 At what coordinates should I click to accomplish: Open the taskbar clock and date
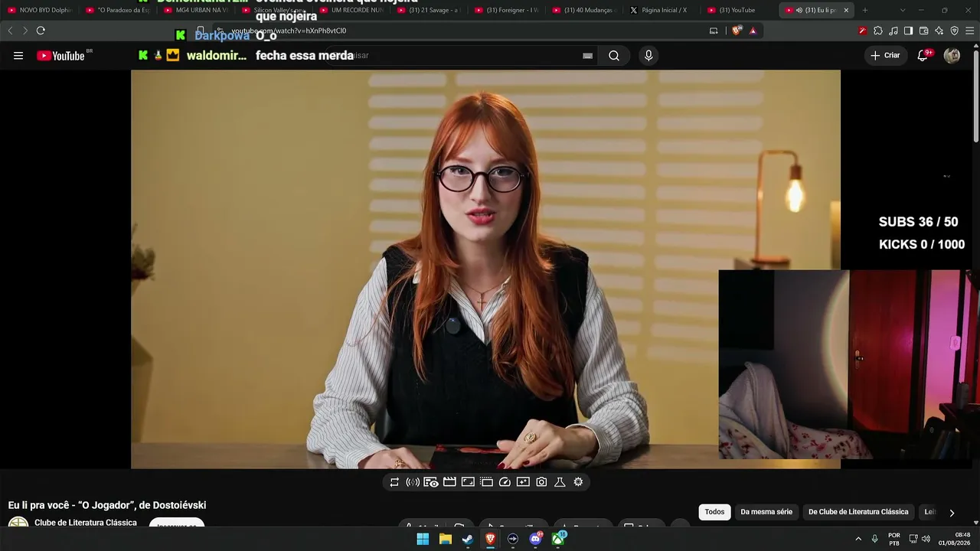(956, 539)
